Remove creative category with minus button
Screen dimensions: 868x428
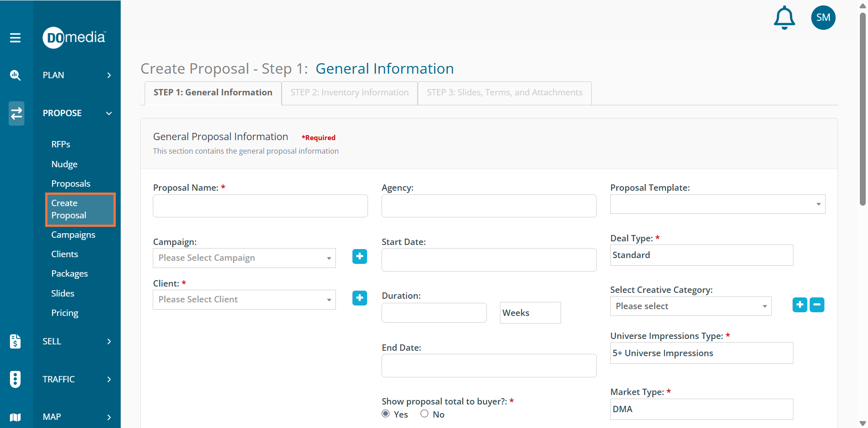816,305
